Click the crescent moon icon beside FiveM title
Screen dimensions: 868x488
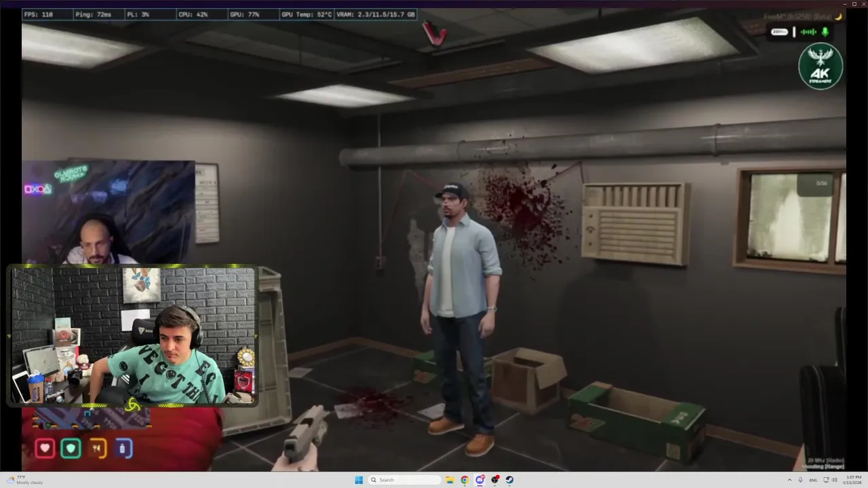pos(838,17)
